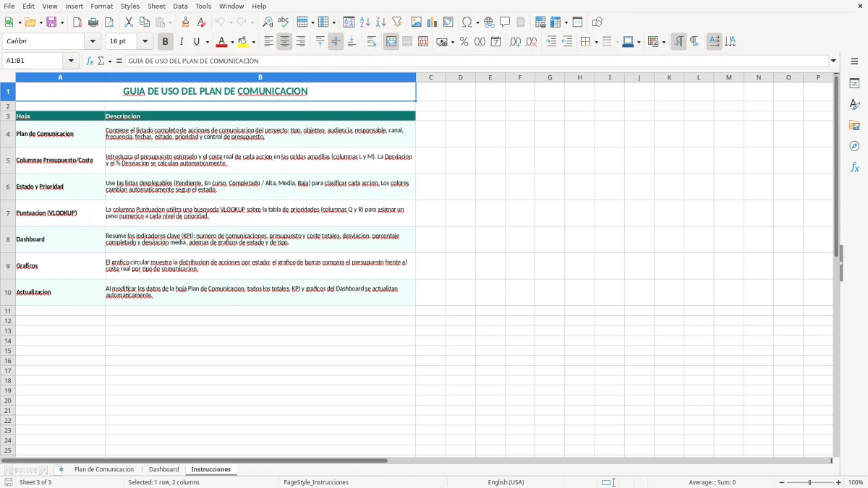Open the Select Function dropdown arrow

point(110,61)
